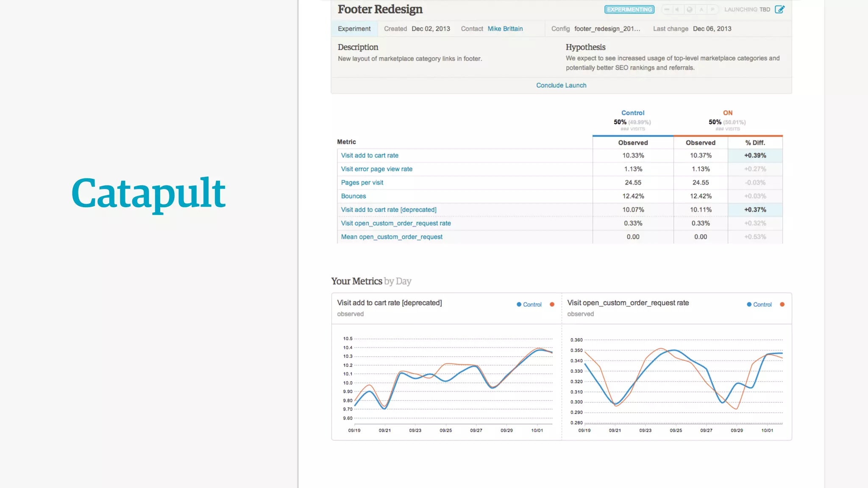
Task: Open Visit add to cart rate metric
Action: (370, 155)
